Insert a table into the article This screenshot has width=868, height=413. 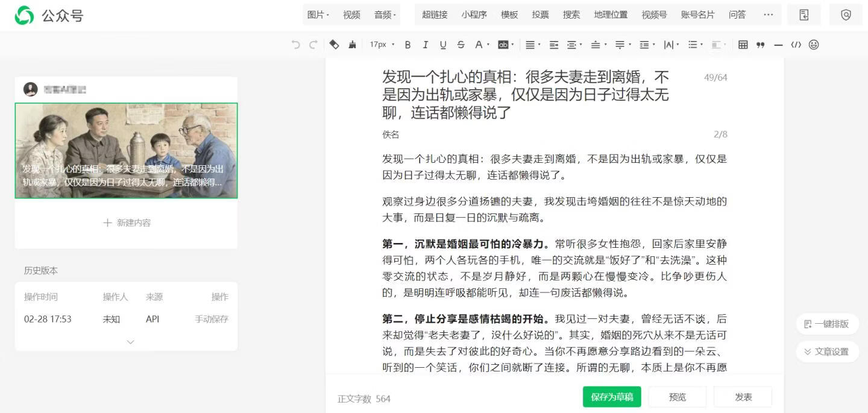(744, 44)
